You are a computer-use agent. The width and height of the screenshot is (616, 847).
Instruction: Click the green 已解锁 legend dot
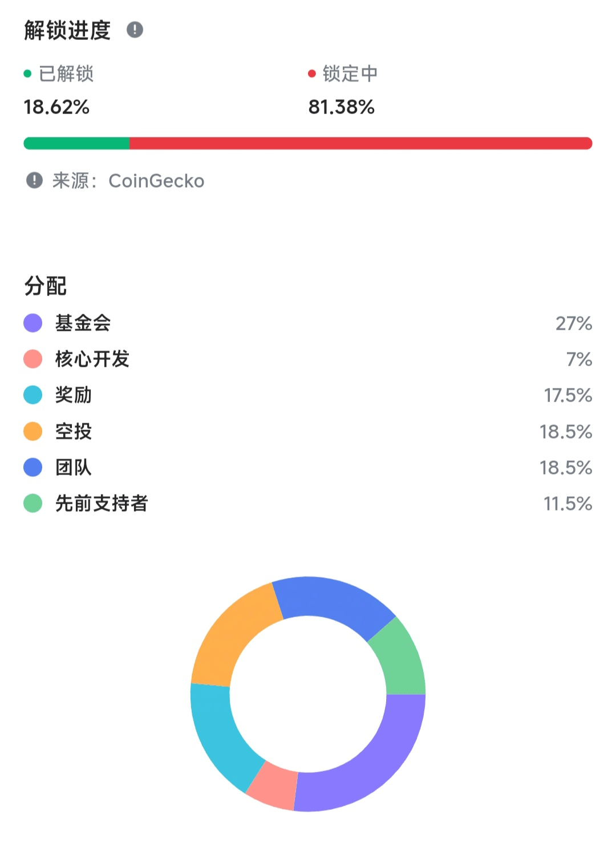point(27,74)
